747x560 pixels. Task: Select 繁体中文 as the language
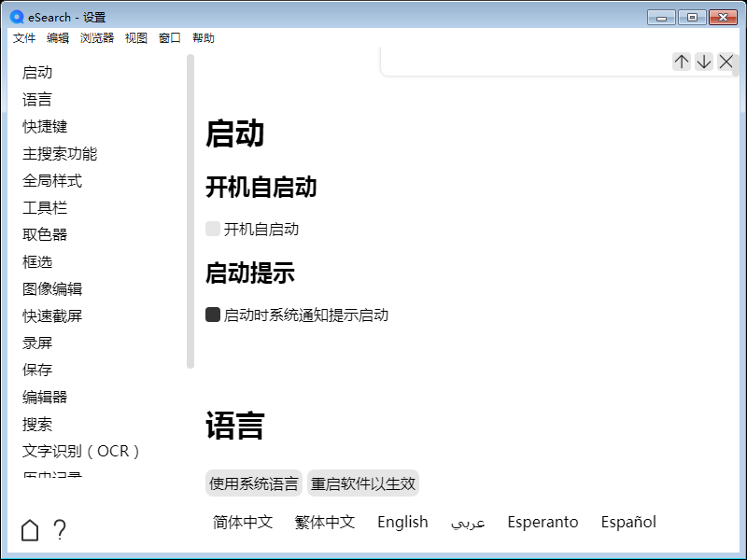(325, 522)
